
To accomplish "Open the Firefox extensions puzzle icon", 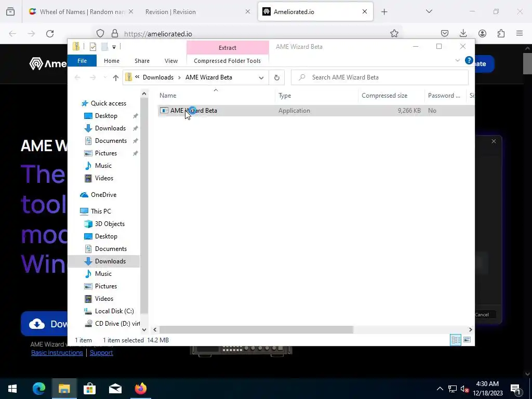I will click(x=501, y=33).
